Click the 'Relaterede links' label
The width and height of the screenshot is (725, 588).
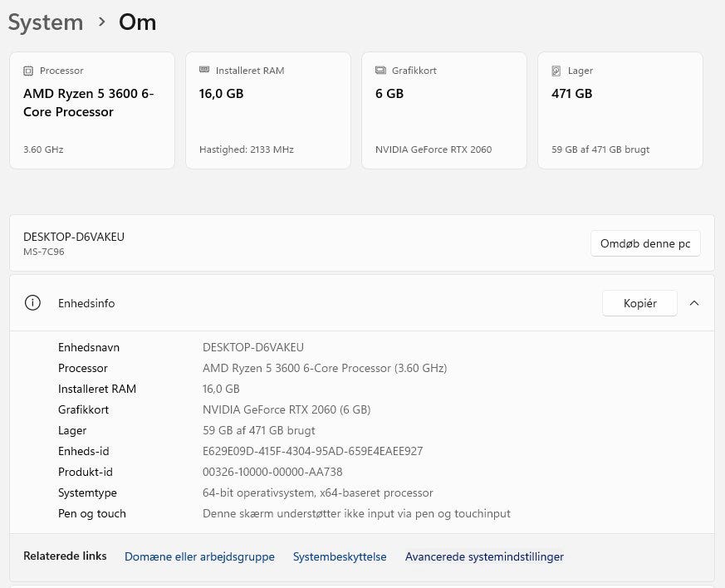(65, 556)
